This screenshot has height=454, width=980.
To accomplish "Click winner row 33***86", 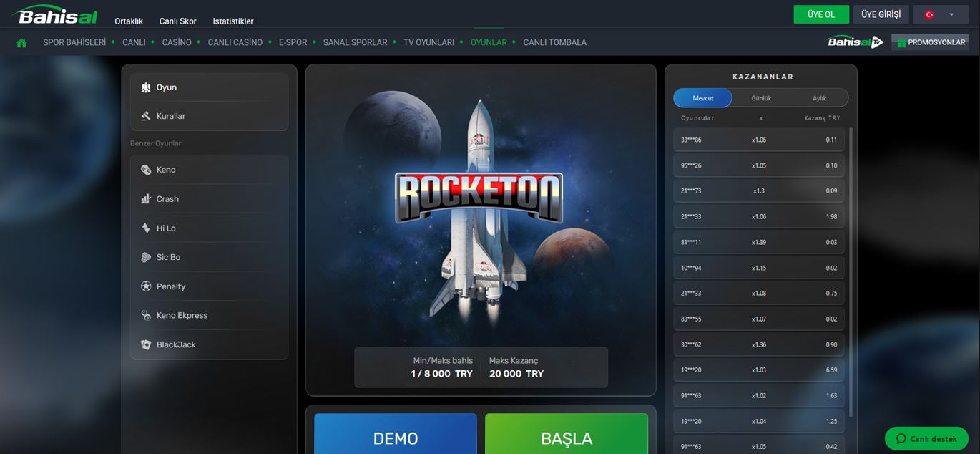I will [x=759, y=140].
